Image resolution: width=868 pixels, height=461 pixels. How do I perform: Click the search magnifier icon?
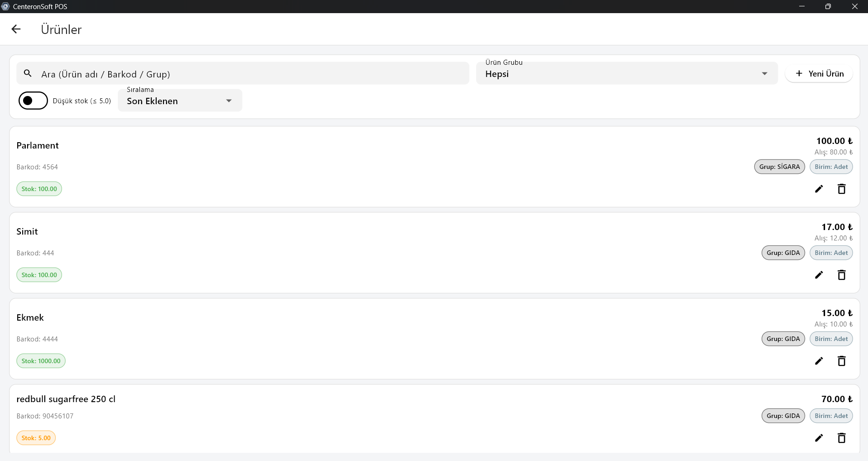point(28,73)
